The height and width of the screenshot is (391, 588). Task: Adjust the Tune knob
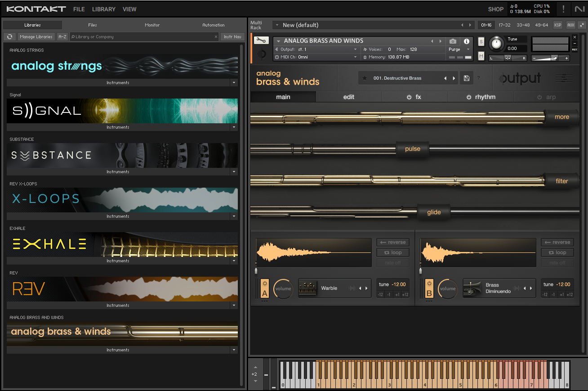pyautogui.click(x=496, y=44)
